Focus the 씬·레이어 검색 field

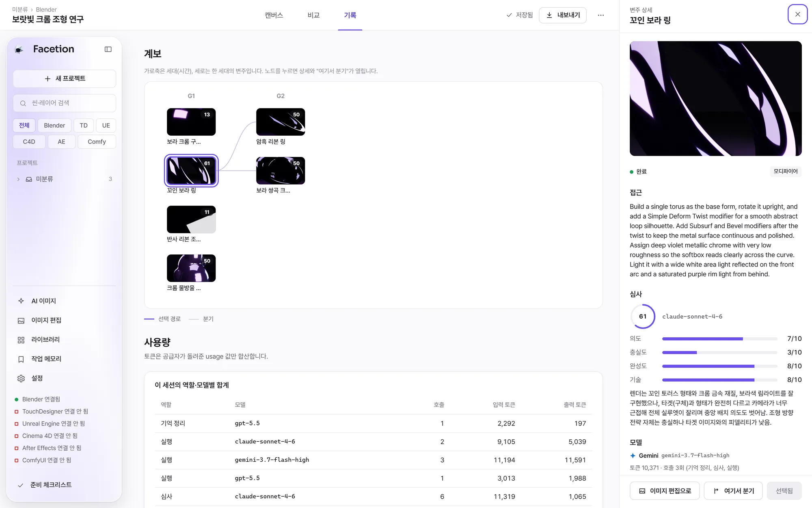point(65,103)
